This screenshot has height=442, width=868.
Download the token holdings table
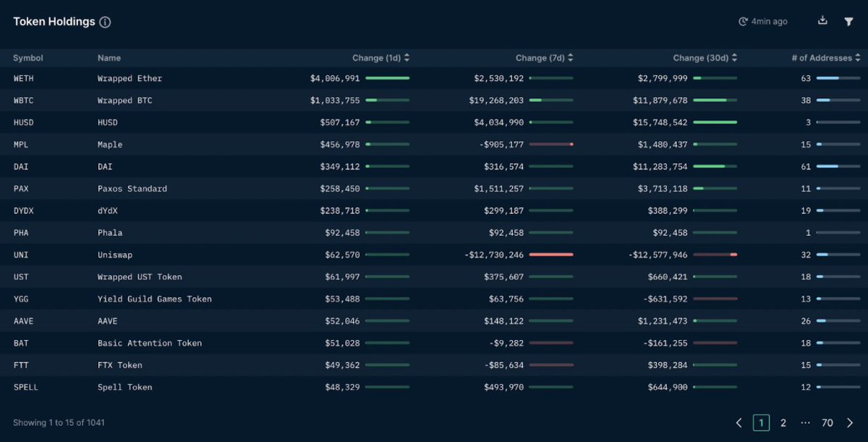point(822,21)
